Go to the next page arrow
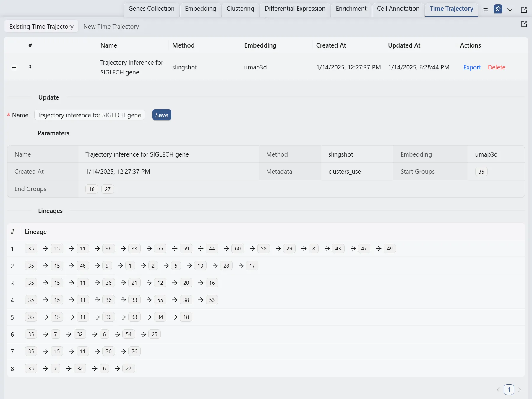This screenshot has height=399, width=532. [x=520, y=390]
